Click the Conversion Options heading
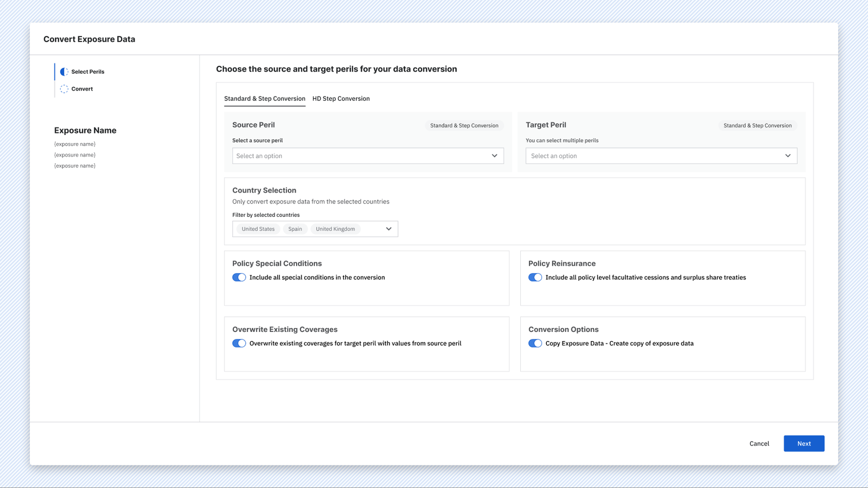Screen dimensions: 868x488 (x=564, y=330)
